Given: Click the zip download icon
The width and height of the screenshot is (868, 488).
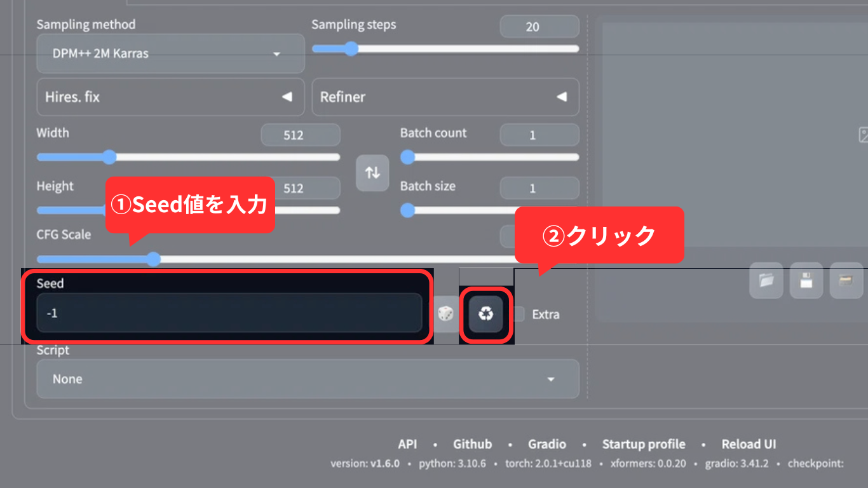Looking at the screenshot, I should pos(846,281).
